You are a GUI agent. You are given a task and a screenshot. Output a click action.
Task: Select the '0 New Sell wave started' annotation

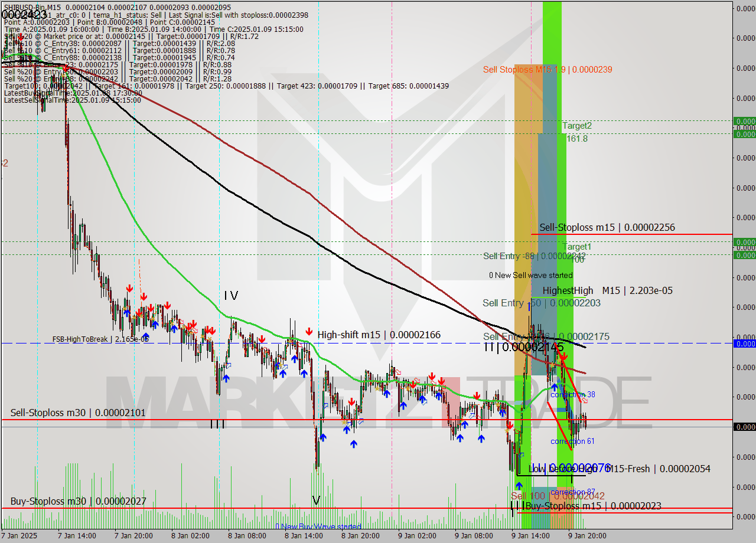coord(530,275)
